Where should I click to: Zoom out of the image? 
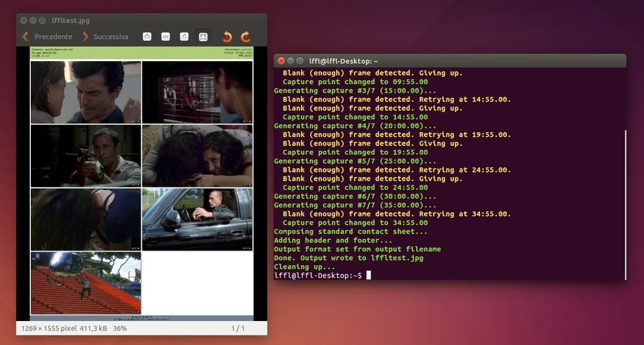pyautogui.click(x=165, y=37)
